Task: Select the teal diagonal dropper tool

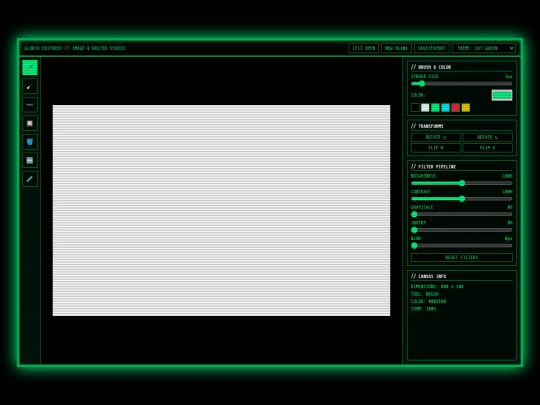Action: click(x=30, y=179)
